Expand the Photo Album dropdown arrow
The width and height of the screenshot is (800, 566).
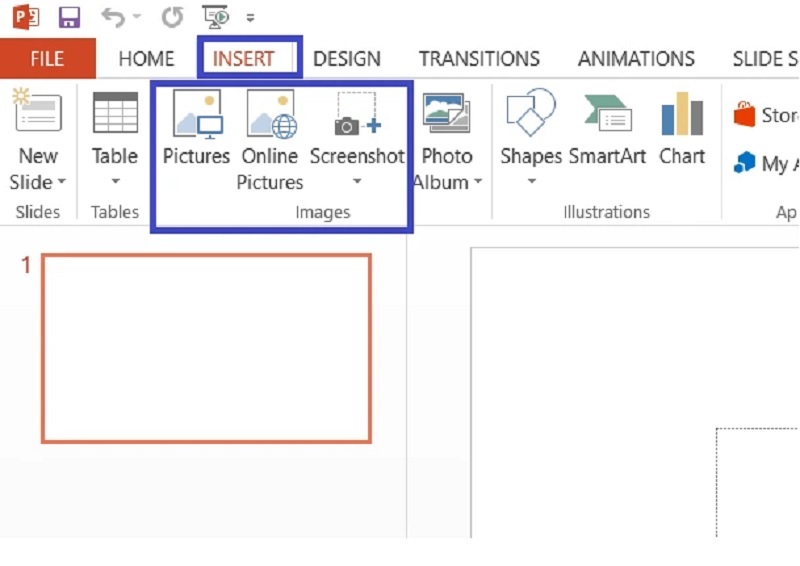tap(478, 181)
